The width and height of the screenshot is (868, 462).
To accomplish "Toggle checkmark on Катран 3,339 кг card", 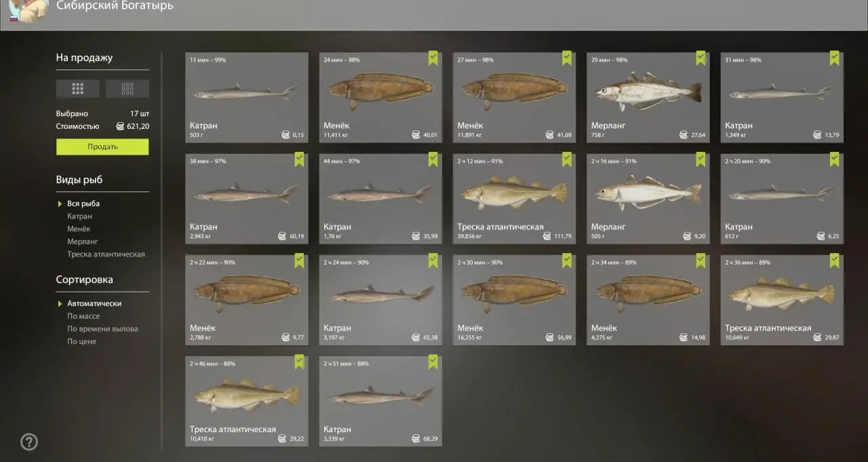I will (x=433, y=362).
